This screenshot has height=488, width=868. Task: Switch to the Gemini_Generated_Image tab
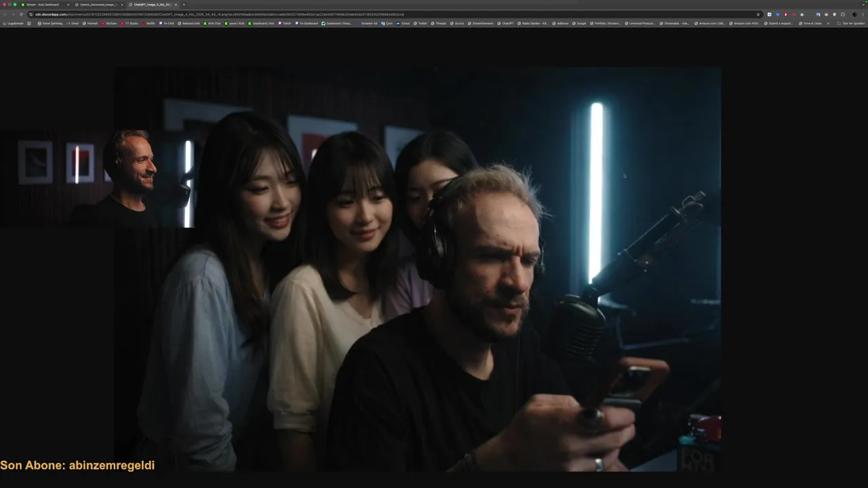coord(98,5)
